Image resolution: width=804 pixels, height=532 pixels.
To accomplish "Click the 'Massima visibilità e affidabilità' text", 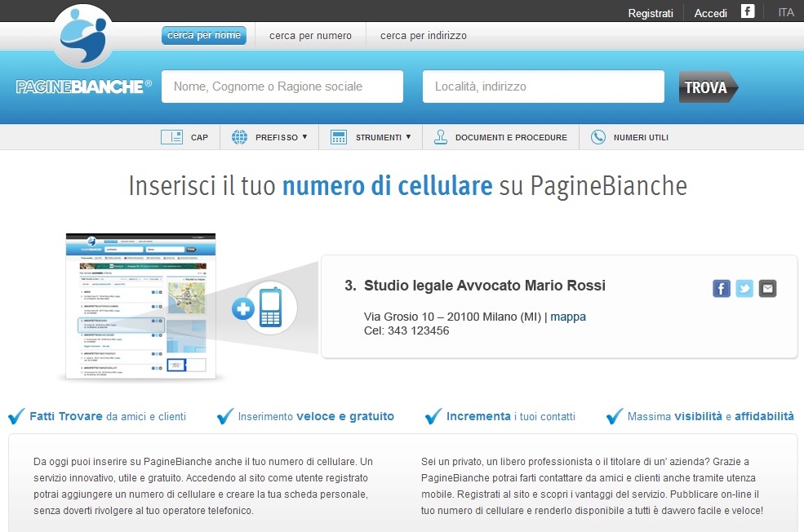I will [x=711, y=416].
